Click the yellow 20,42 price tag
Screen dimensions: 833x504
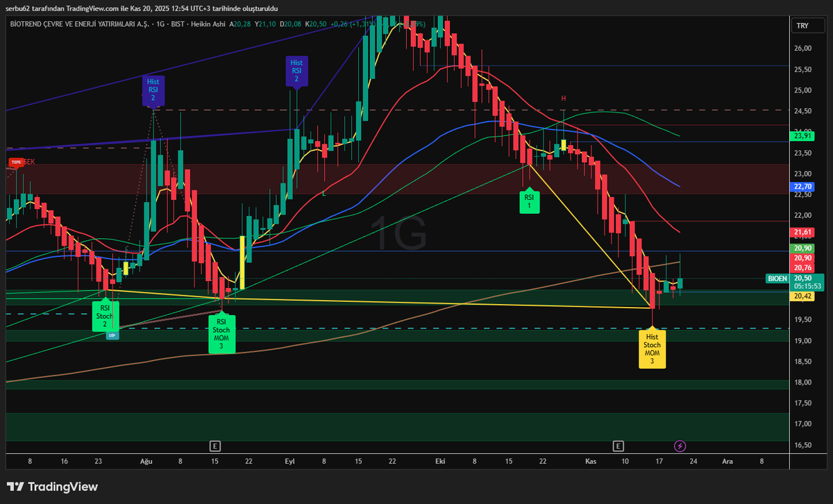tap(802, 296)
